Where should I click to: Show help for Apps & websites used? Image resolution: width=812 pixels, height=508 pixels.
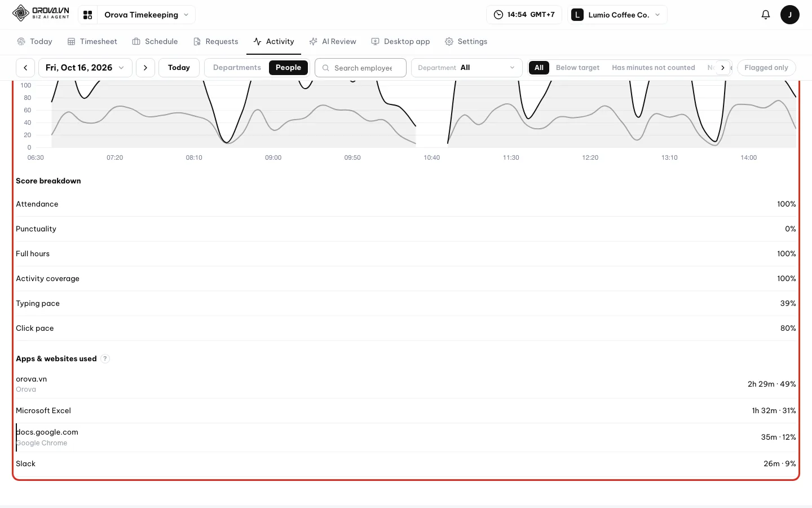point(105,359)
